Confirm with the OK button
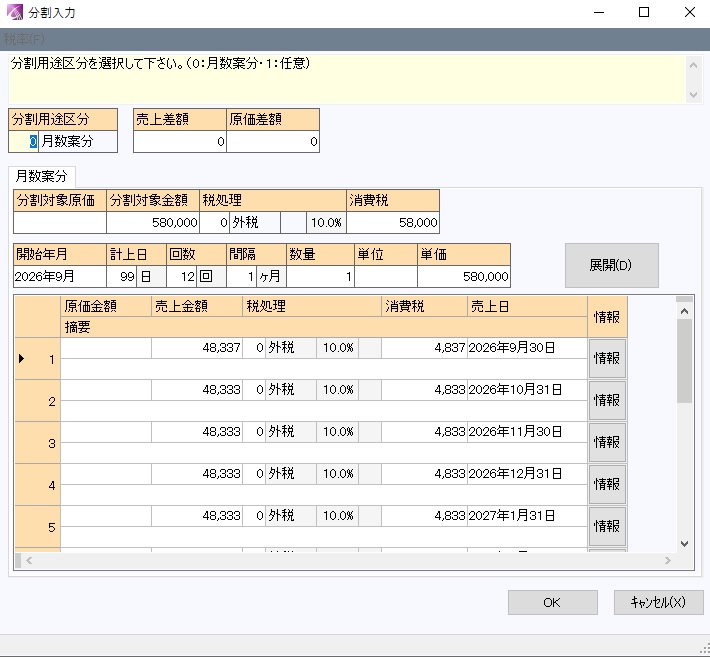The height and width of the screenshot is (657, 710). (x=552, y=602)
